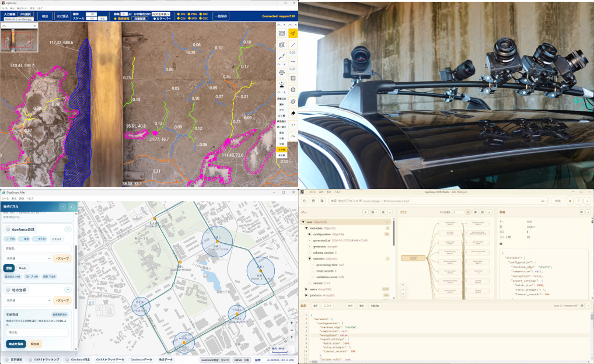Click the Undo button in Geofence panel

23,268
